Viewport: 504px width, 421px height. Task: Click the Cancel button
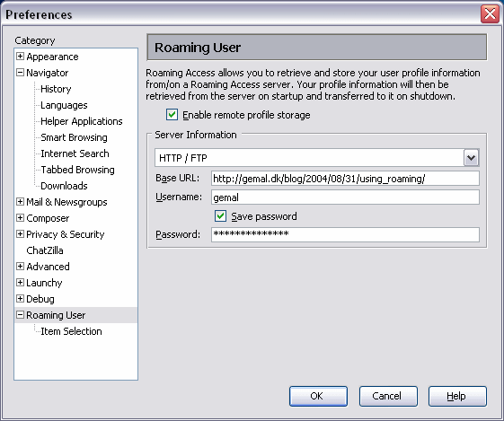(388, 396)
